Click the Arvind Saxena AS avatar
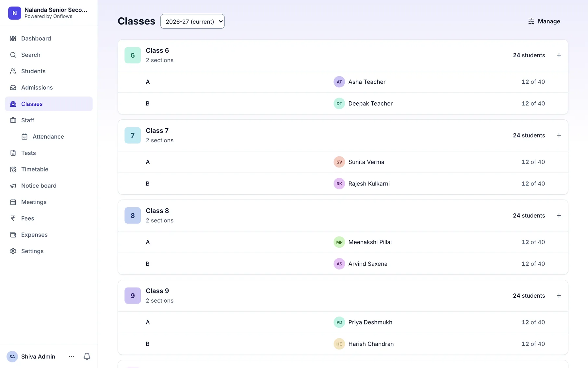588x368 pixels. [339, 264]
